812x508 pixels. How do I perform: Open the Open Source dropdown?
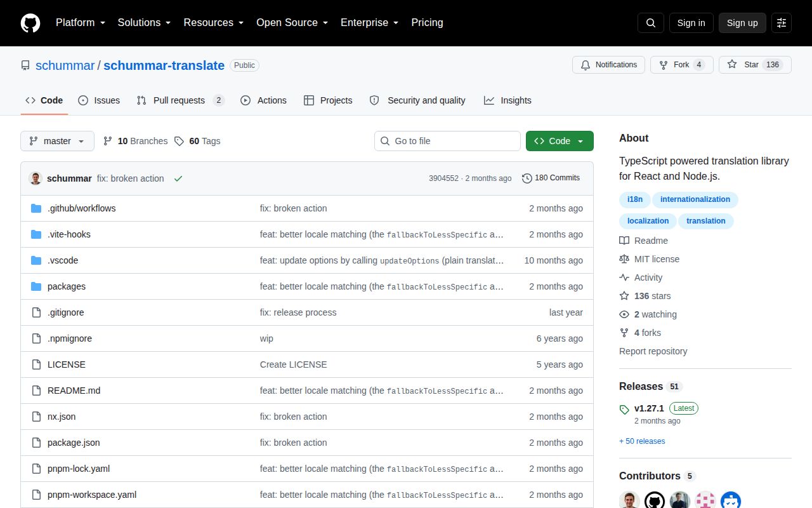pos(292,23)
